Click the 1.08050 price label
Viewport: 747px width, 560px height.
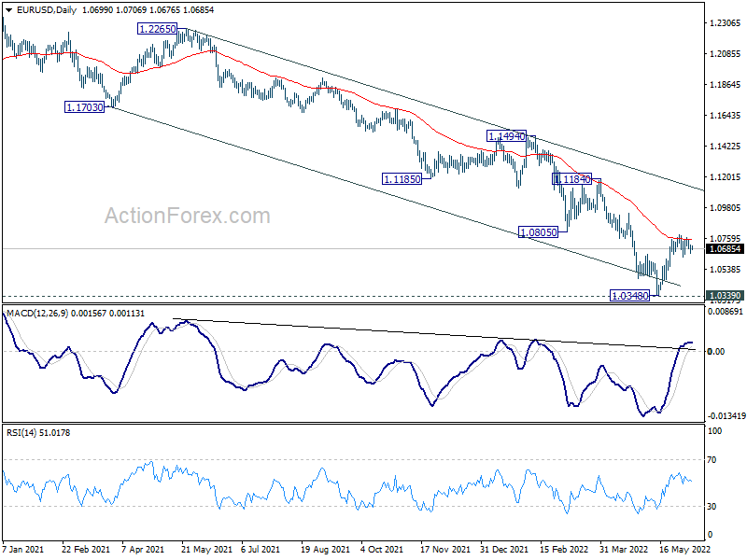(x=539, y=232)
